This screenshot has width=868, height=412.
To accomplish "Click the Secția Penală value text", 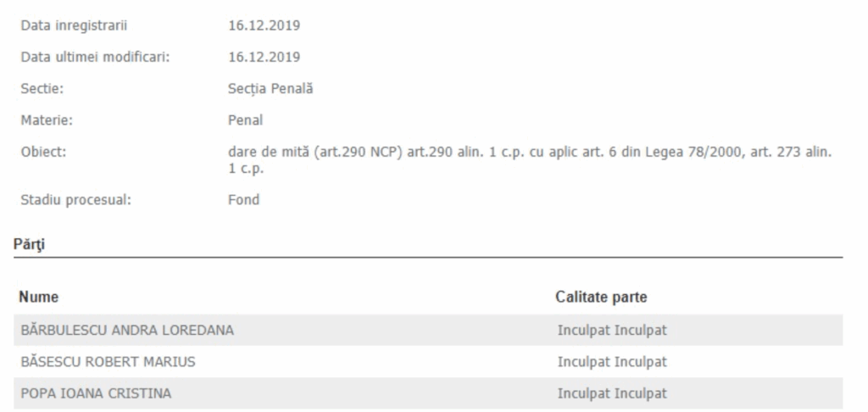I will coord(270,89).
